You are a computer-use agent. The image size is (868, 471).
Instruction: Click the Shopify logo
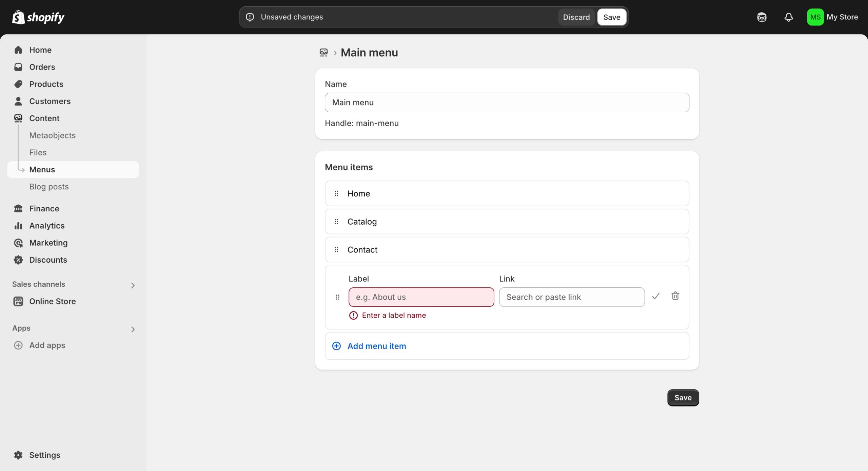(38, 17)
